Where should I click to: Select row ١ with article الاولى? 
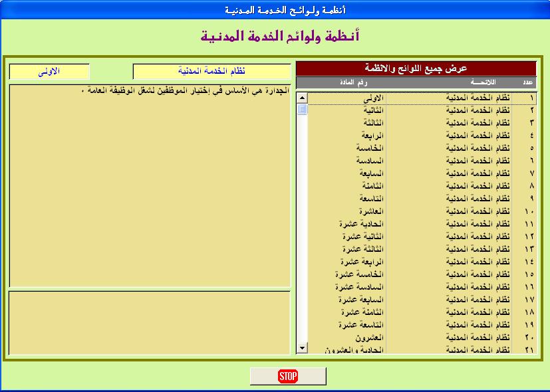coord(422,98)
